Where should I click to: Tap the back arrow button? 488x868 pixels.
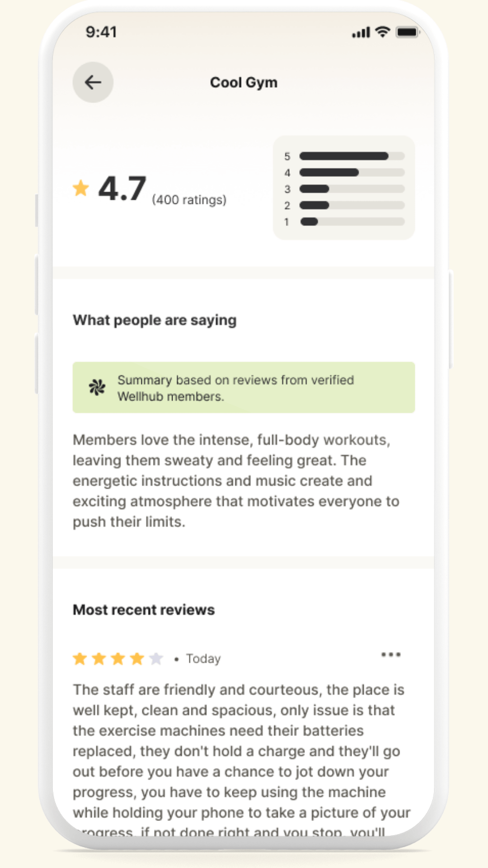point(93,82)
